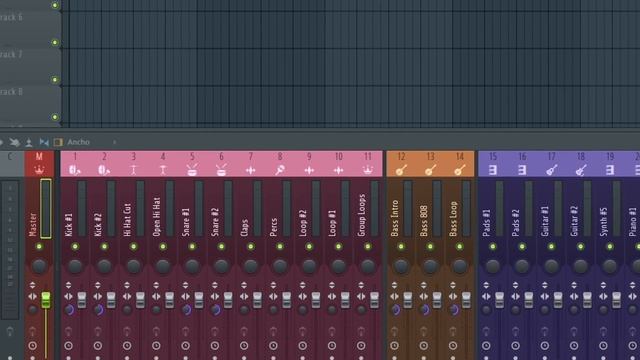Click the bass guitar icon on insert 12
Screen dimensions: 640x360
coord(401,170)
